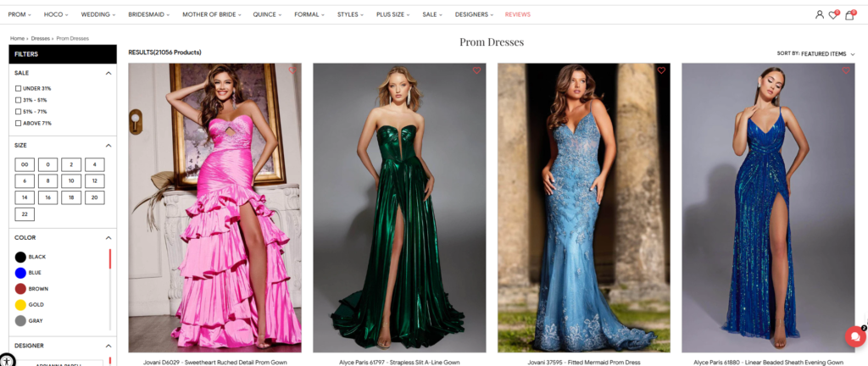868x366 pixels.
Task: Open the Mother of Bride menu
Action: click(x=211, y=14)
